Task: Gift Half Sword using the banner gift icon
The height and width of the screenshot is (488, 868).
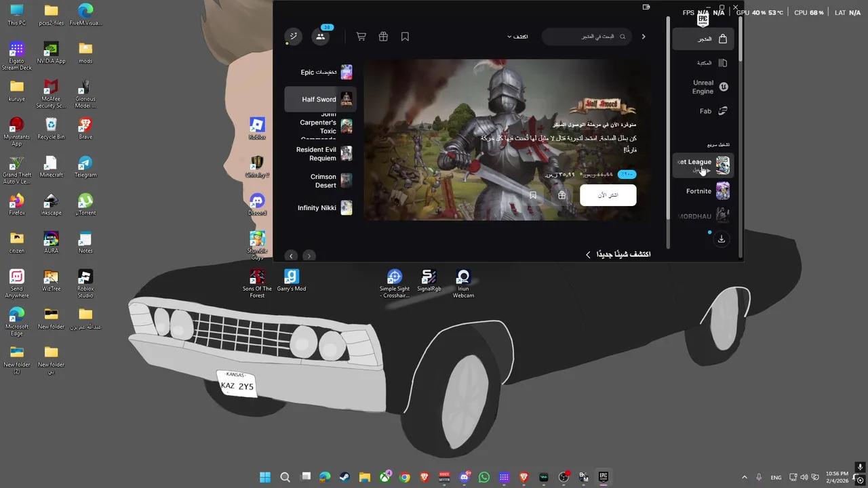Action: pyautogui.click(x=562, y=195)
